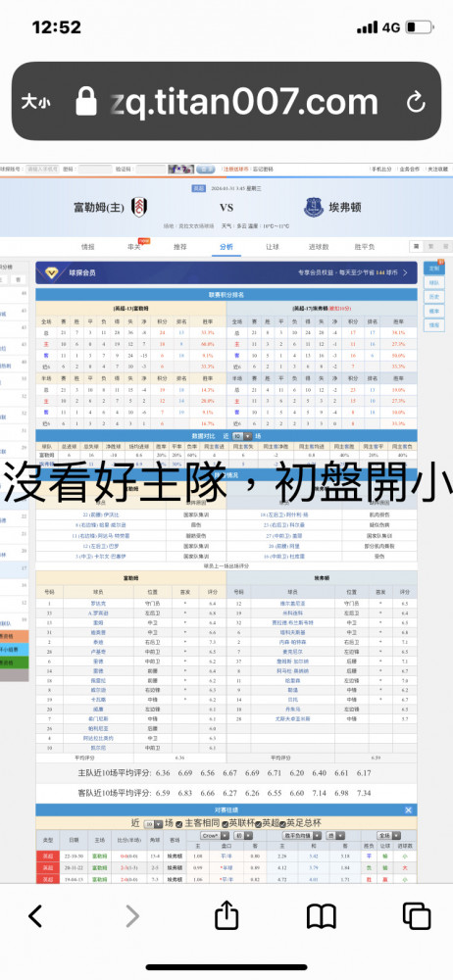The image size is (453, 980).
Task: Tap the padlock icon in address bar
Action: (x=86, y=101)
